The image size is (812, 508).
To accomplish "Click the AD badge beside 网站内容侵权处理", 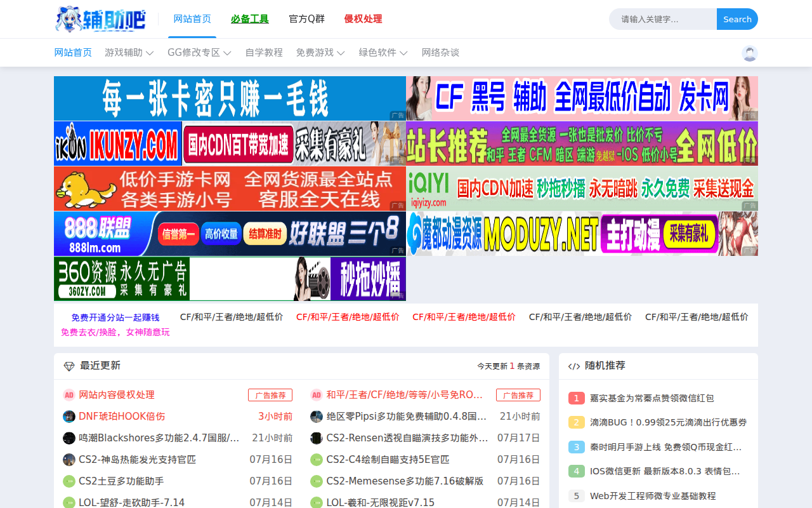I will (x=69, y=395).
